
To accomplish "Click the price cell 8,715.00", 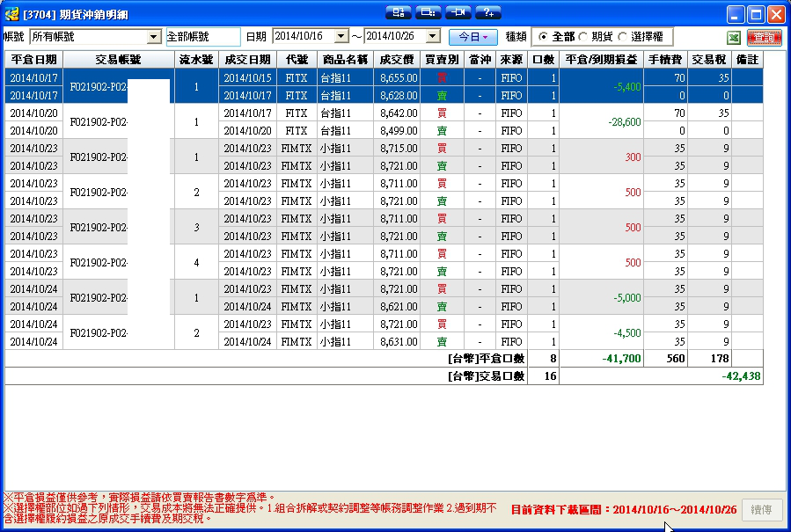I will pos(399,149).
